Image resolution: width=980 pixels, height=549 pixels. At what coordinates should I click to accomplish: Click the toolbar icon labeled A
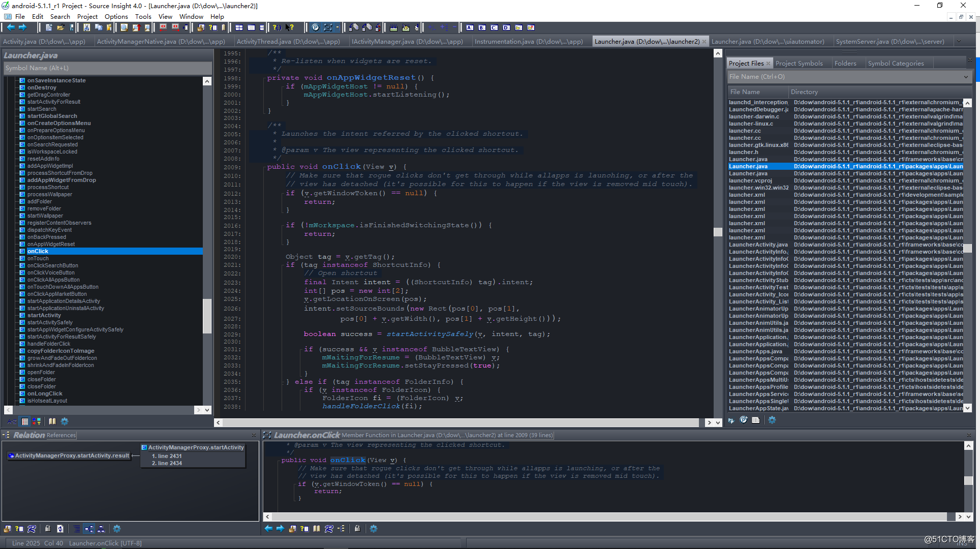click(x=470, y=27)
